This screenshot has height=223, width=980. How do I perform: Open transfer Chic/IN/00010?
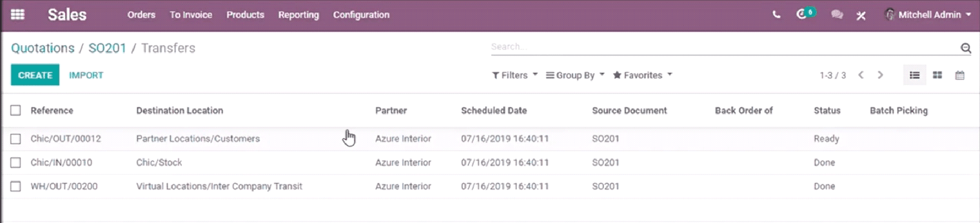61,163
